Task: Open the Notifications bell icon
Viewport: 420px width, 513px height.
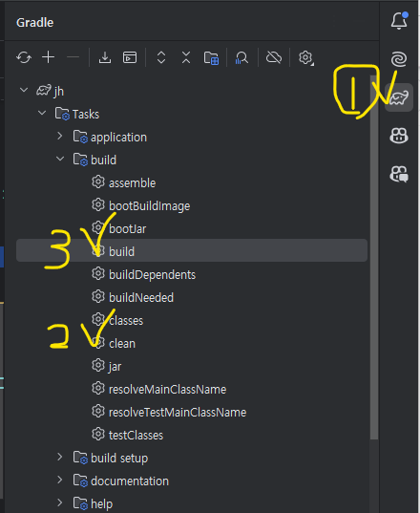Action: tap(399, 21)
